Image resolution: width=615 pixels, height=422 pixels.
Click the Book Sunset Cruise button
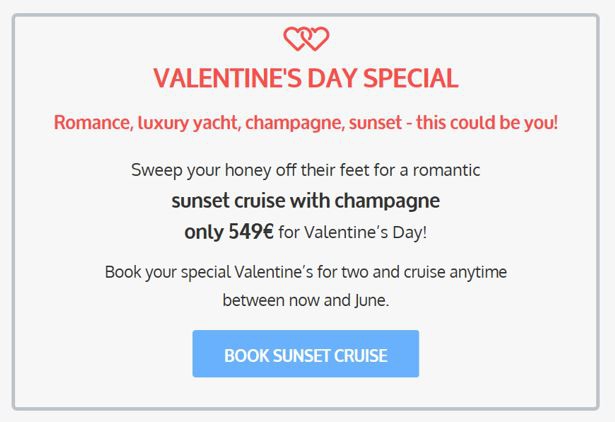coord(306,354)
